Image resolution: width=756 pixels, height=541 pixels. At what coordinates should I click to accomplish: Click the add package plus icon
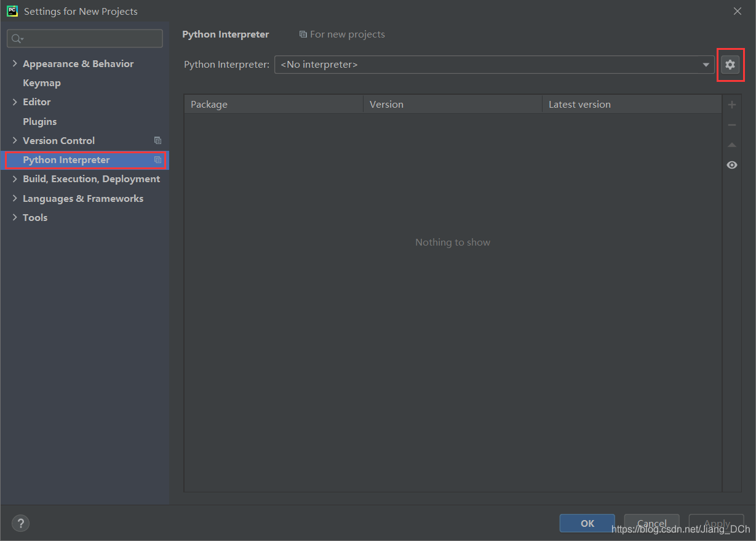732,105
